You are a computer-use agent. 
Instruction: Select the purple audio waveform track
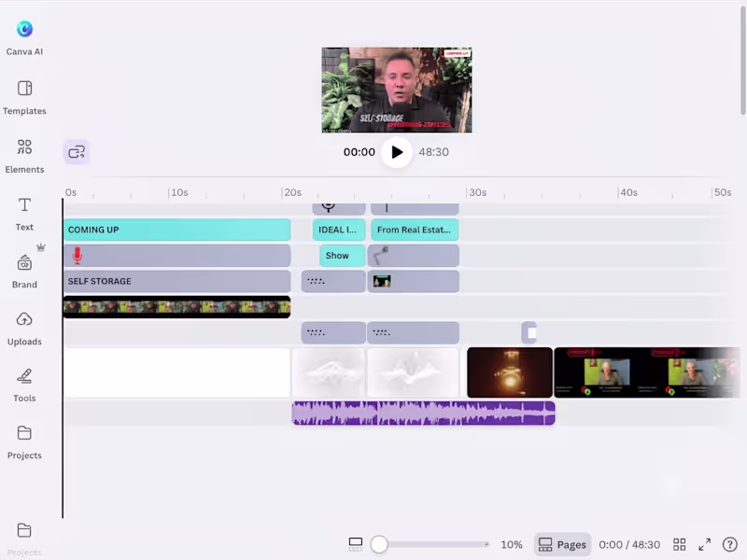tap(424, 413)
